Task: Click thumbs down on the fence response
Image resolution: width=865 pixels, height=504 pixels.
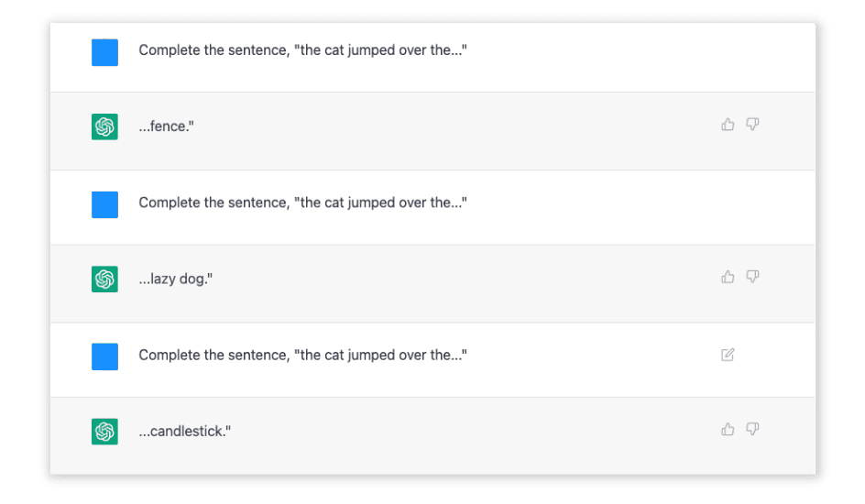Action: [752, 125]
